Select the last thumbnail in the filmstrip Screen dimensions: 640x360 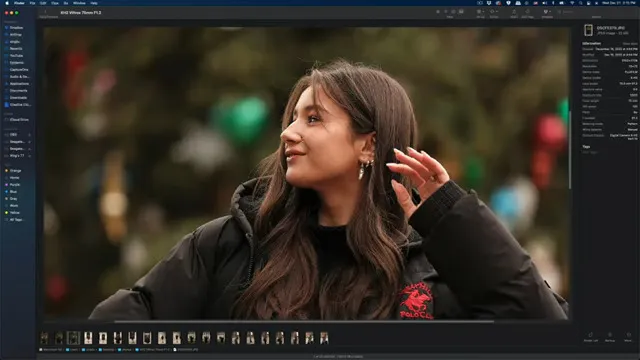pyautogui.click(x=324, y=338)
